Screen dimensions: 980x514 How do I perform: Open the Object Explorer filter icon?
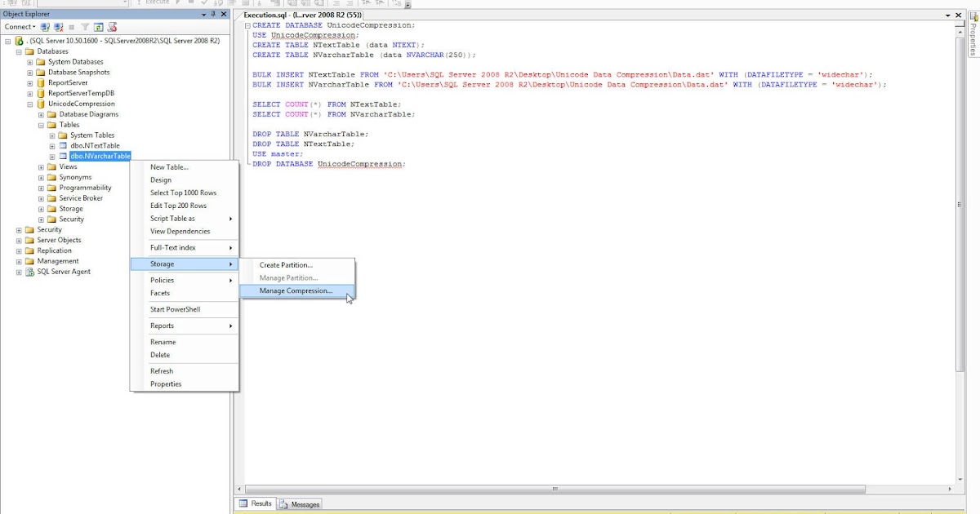click(x=85, y=26)
